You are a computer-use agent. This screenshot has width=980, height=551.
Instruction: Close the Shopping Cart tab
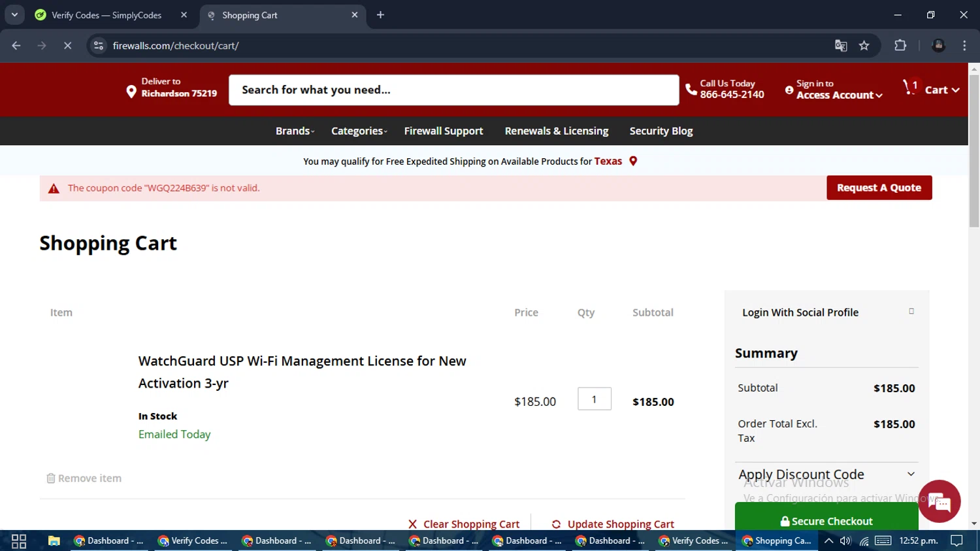[x=354, y=15]
